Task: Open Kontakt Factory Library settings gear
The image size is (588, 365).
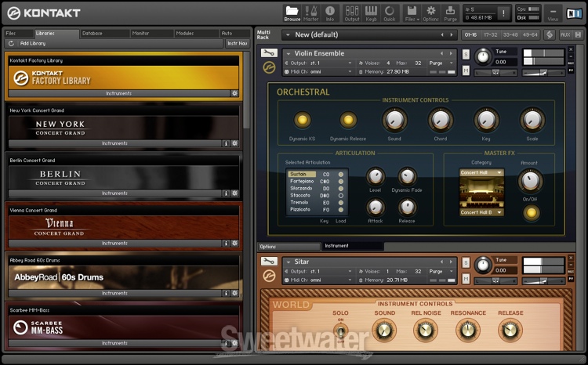Action: (234, 93)
